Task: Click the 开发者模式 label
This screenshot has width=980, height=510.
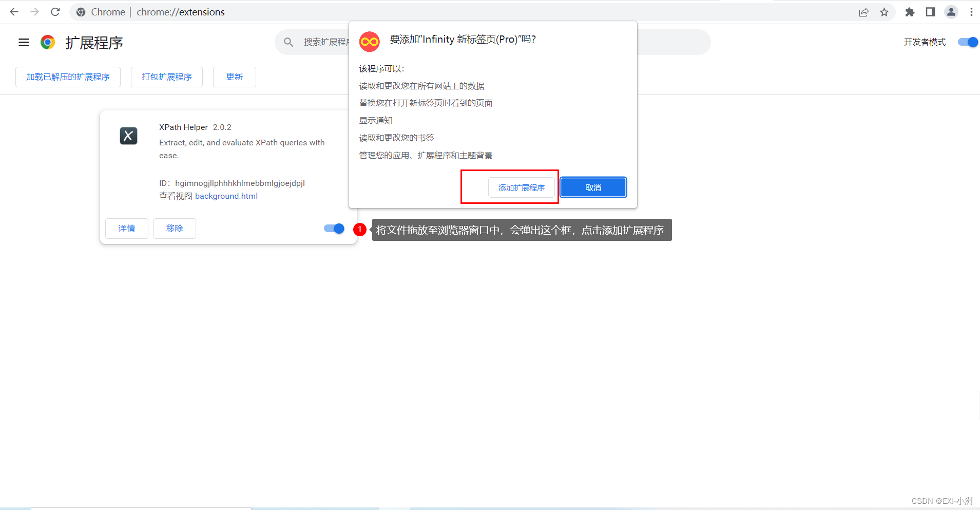Action: click(x=925, y=42)
